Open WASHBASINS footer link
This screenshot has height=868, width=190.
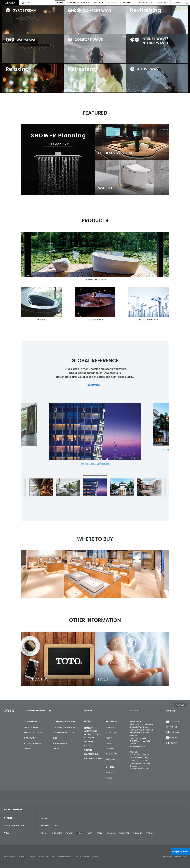111,754
